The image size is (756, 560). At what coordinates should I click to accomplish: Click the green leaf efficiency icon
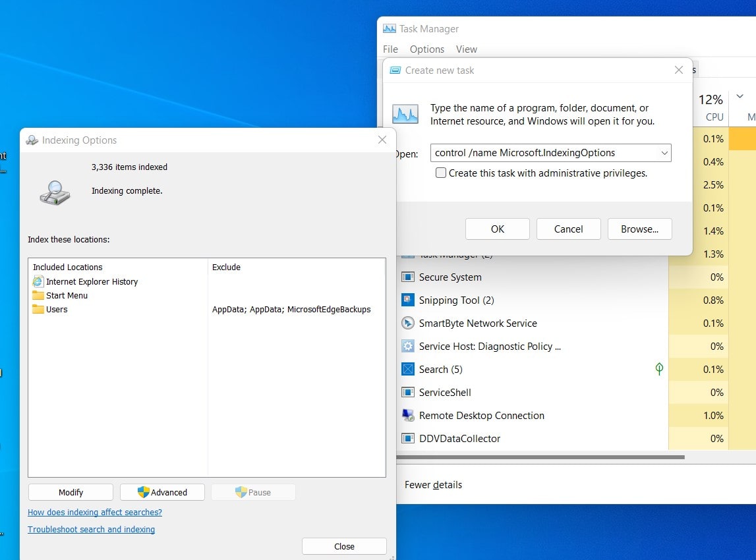(659, 369)
